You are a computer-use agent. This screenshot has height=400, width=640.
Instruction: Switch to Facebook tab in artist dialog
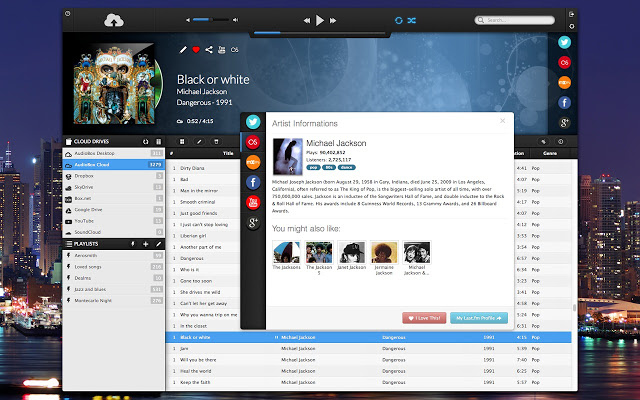click(x=253, y=182)
